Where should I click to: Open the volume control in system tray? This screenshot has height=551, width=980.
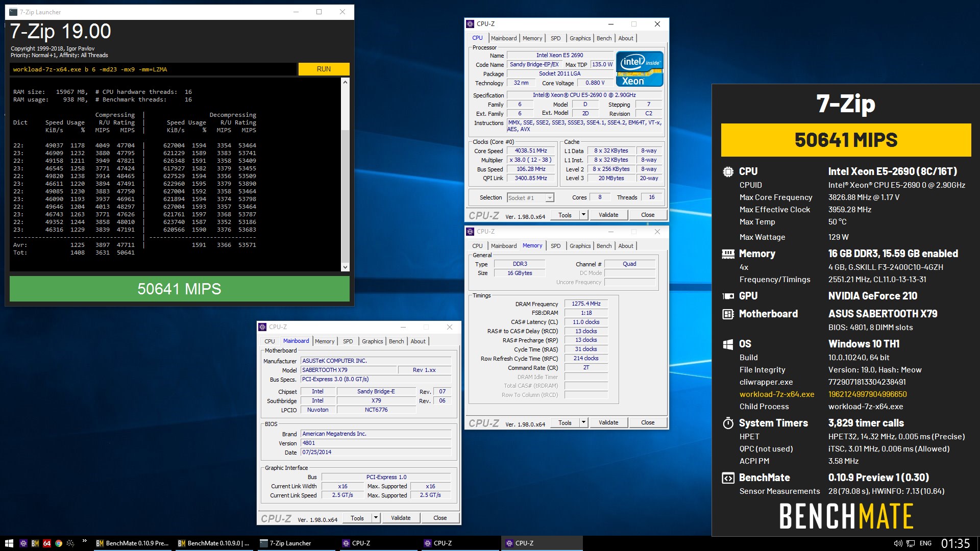(898, 543)
